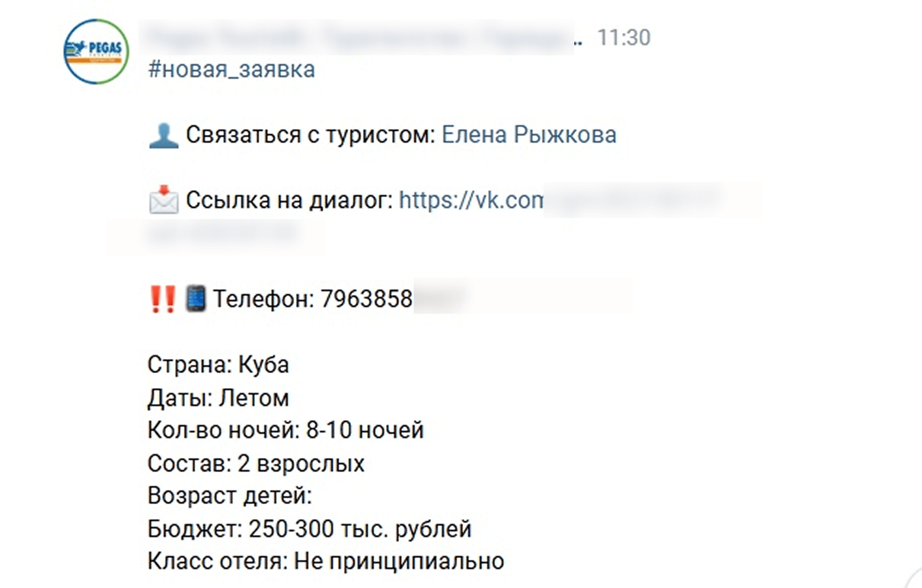
Task: Click the "Бюджет: 250-300 тыс. рублей" line
Action: pos(309,529)
